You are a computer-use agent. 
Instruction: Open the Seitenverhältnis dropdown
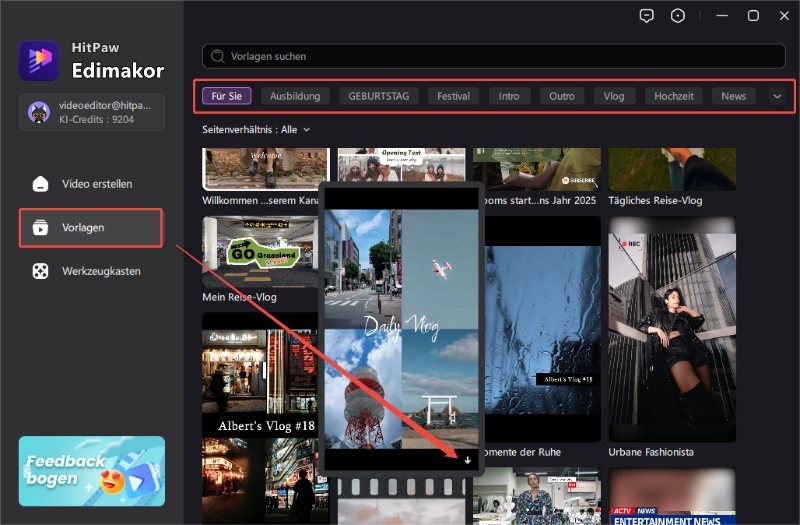pyautogui.click(x=256, y=129)
